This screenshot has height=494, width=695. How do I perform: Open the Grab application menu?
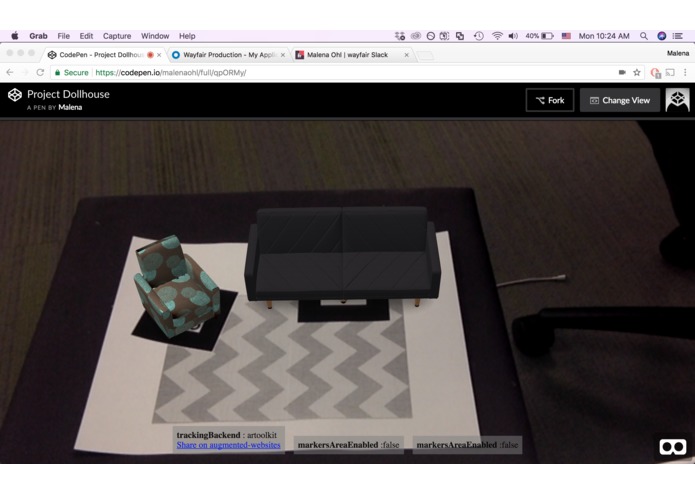coord(38,36)
